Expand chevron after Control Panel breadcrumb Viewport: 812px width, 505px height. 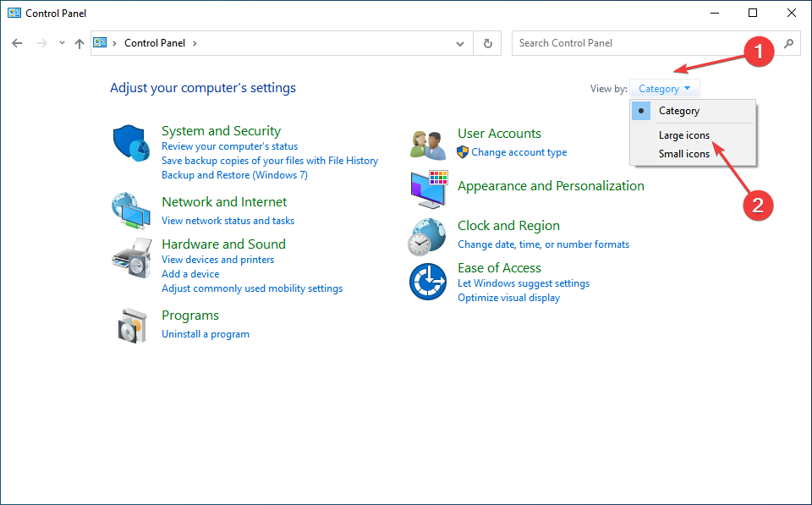195,43
